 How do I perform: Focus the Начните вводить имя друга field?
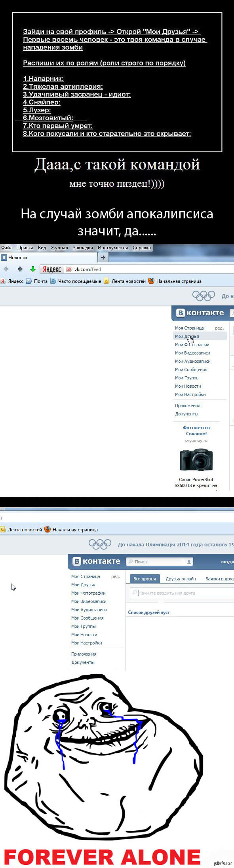tap(182, 593)
